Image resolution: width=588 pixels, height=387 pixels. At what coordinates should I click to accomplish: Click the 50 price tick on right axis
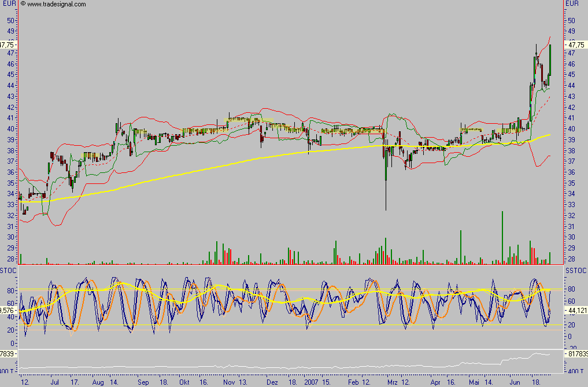(x=572, y=20)
